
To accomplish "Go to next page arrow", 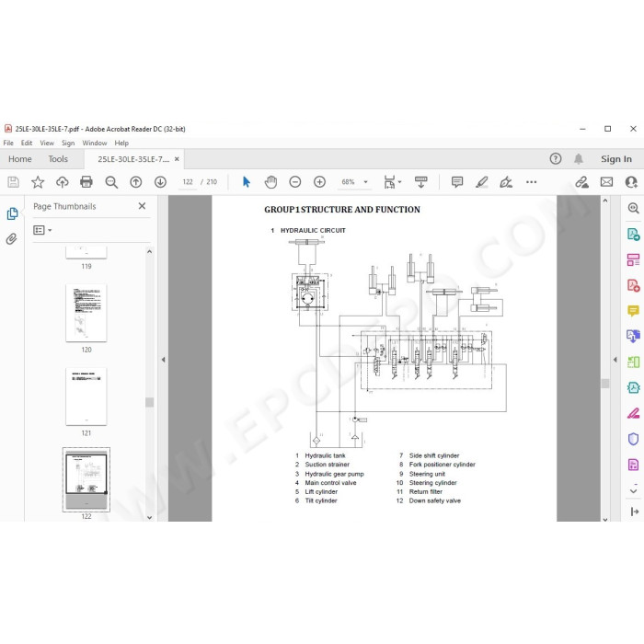I will tap(160, 182).
